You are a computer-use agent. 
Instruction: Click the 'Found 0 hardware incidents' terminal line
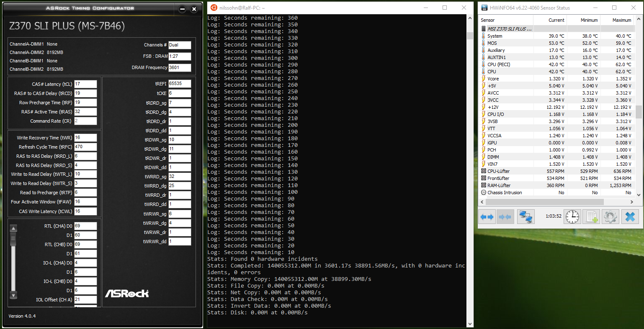coord(263,259)
